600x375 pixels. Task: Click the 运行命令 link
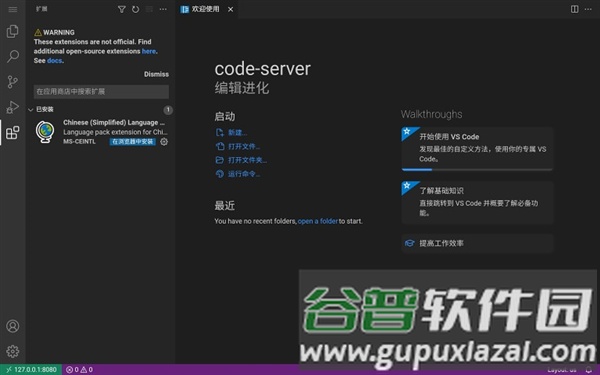244,174
